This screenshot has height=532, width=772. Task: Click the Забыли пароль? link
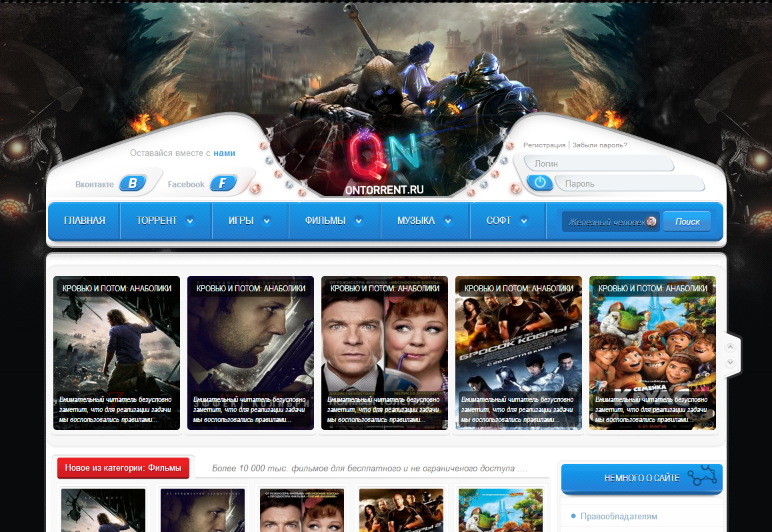600,145
